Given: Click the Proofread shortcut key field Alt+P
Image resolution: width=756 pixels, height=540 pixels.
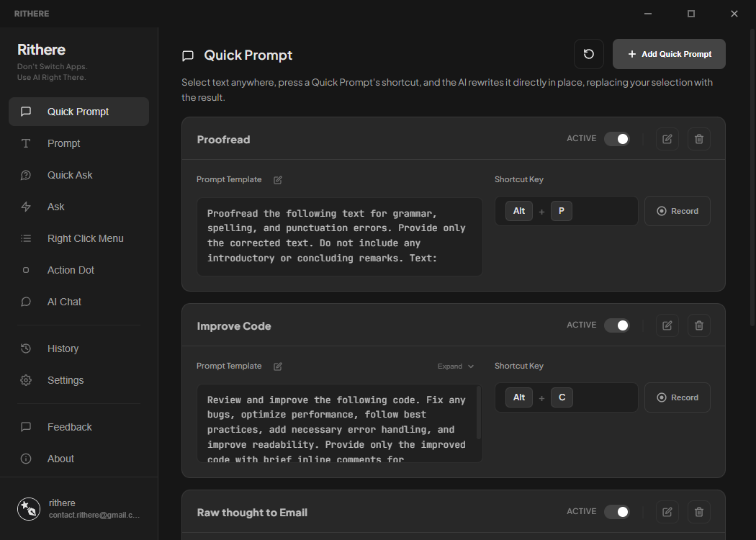Looking at the screenshot, I should coord(567,211).
